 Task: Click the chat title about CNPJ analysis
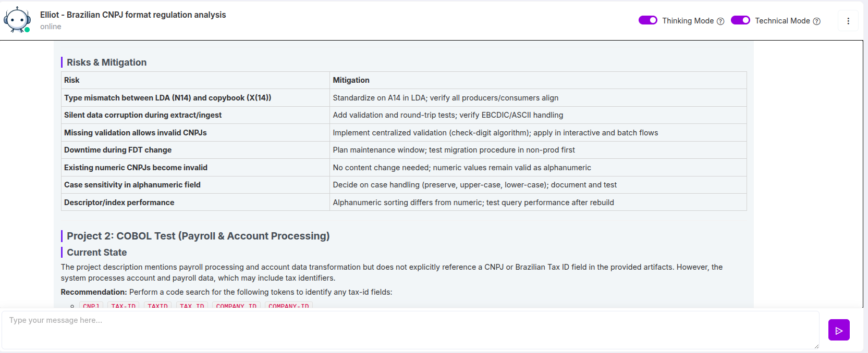point(133,15)
